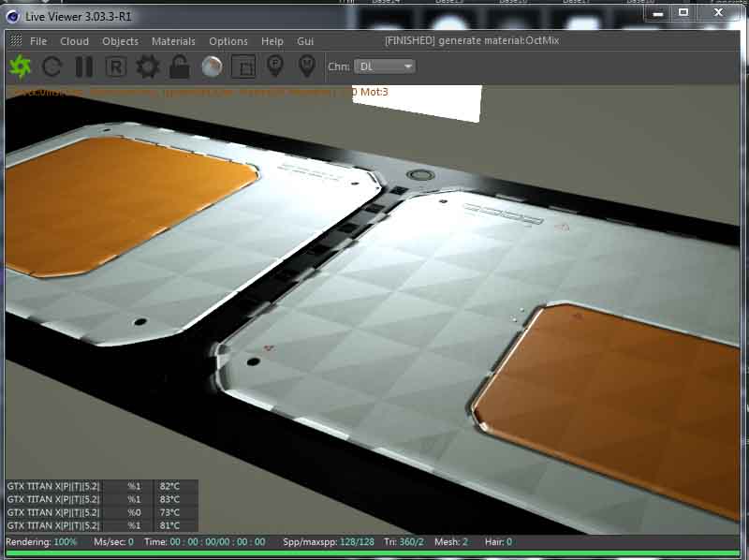Click the '83°C' GPU temperature reading
The image size is (749, 560).
click(x=169, y=499)
